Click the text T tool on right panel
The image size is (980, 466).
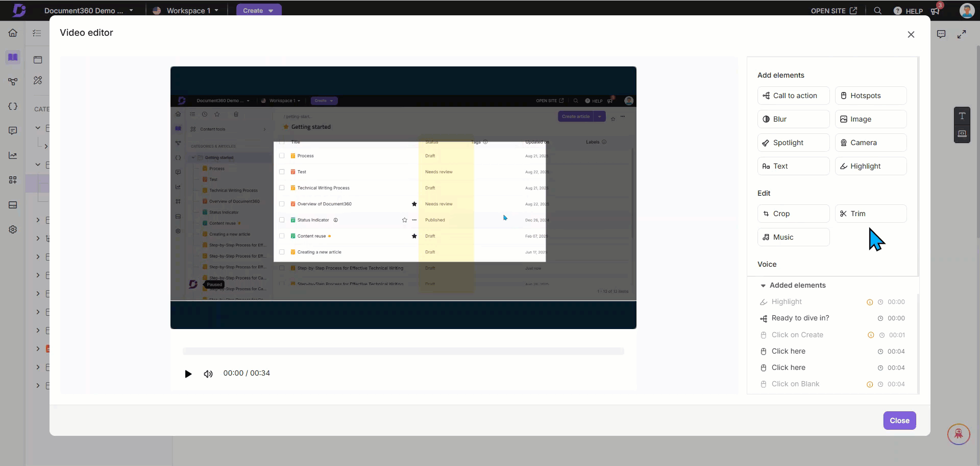[962, 116]
